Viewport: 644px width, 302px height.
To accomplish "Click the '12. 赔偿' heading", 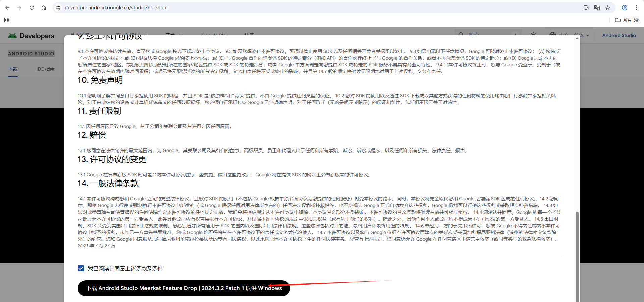I will click(92, 135).
